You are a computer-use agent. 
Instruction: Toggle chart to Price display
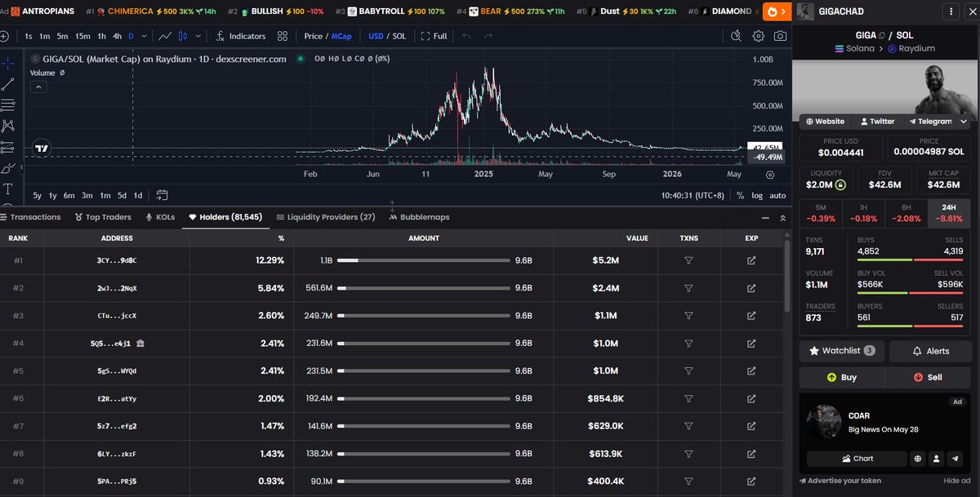point(314,36)
